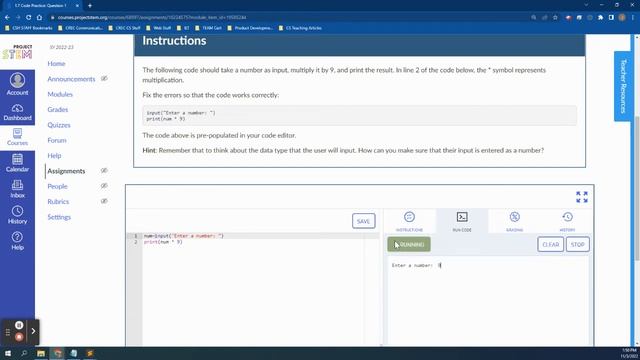Open the Assignments course link
This screenshot has width=640, height=360.
[66, 171]
